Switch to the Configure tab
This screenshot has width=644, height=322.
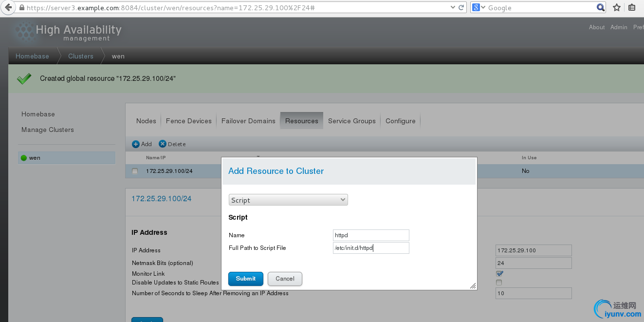click(401, 121)
